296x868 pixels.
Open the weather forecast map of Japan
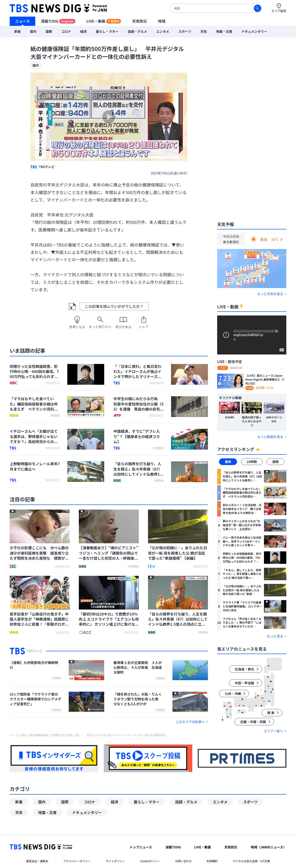[x=252, y=269]
